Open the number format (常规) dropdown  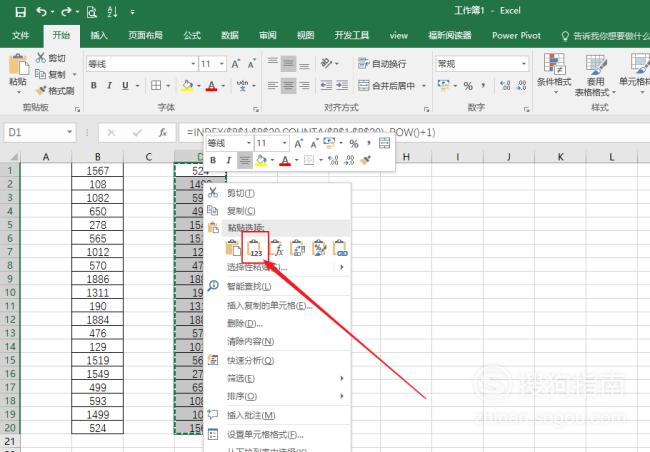(x=524, y=64)
